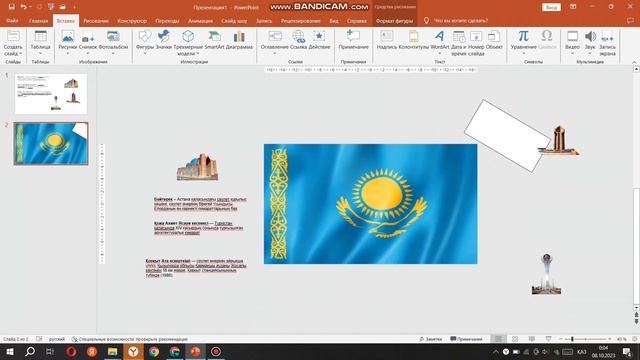The image size is (640, 360).
Task: Open the Фигуры shapes gallery
Action: click(144, 42)
